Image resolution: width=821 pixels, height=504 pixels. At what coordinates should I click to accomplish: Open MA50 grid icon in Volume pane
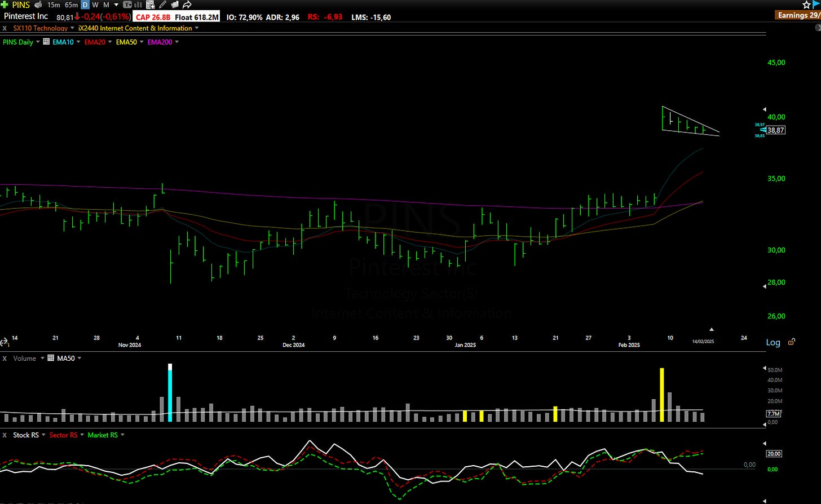pos(51,358)
